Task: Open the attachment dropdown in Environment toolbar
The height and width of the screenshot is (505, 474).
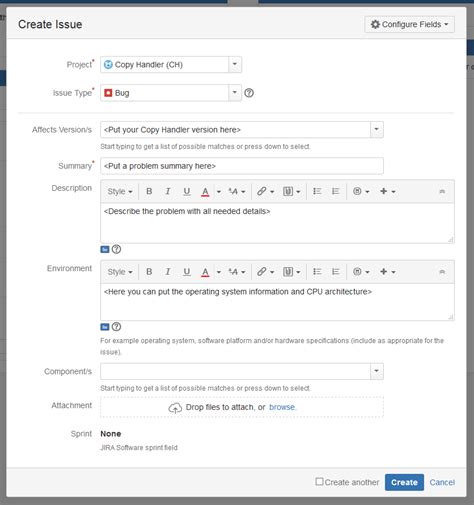Action: 292,272
